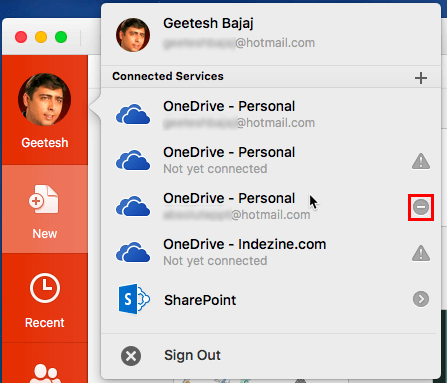Click the SharePoint logo icon
447x383 pixels.
pos(134,299)
